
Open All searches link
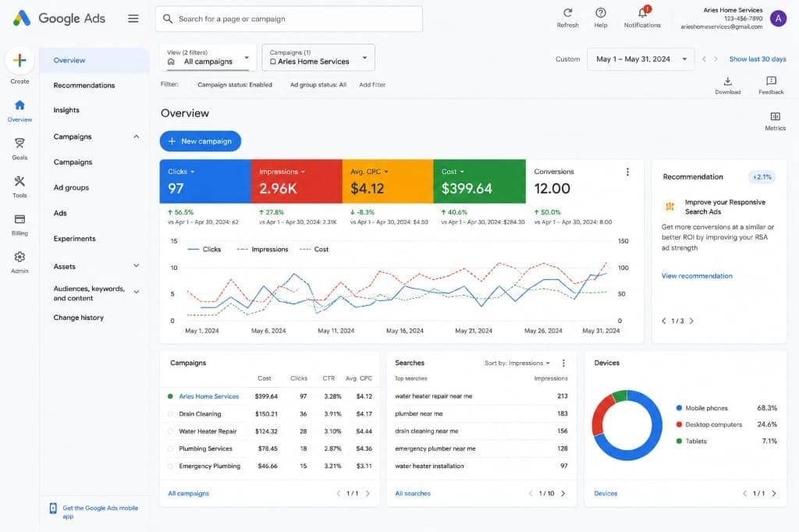click(413, 493)
